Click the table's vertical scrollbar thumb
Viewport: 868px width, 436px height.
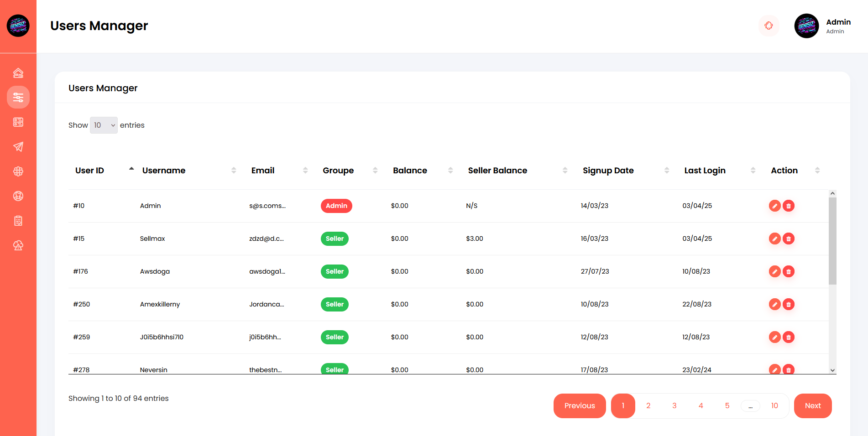832,241
